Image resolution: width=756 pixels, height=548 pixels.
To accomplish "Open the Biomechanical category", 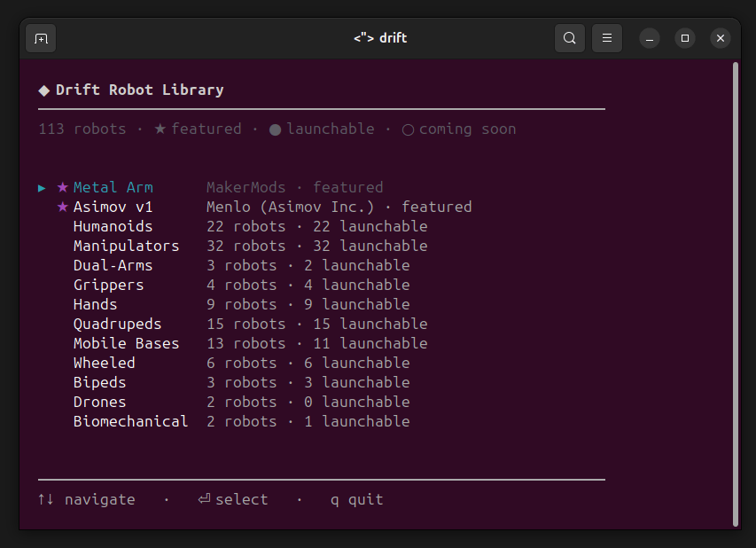I will (x=130, y=421).
